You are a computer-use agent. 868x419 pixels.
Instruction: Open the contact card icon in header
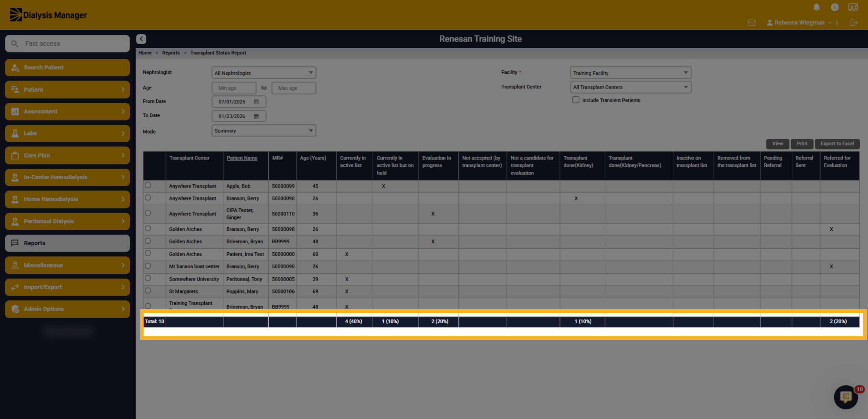853,7
